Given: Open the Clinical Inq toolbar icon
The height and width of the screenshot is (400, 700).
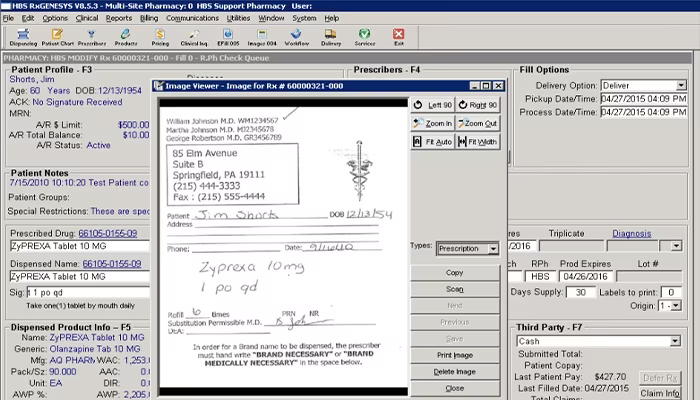Looking at the screenshot, I should point(194,37).
